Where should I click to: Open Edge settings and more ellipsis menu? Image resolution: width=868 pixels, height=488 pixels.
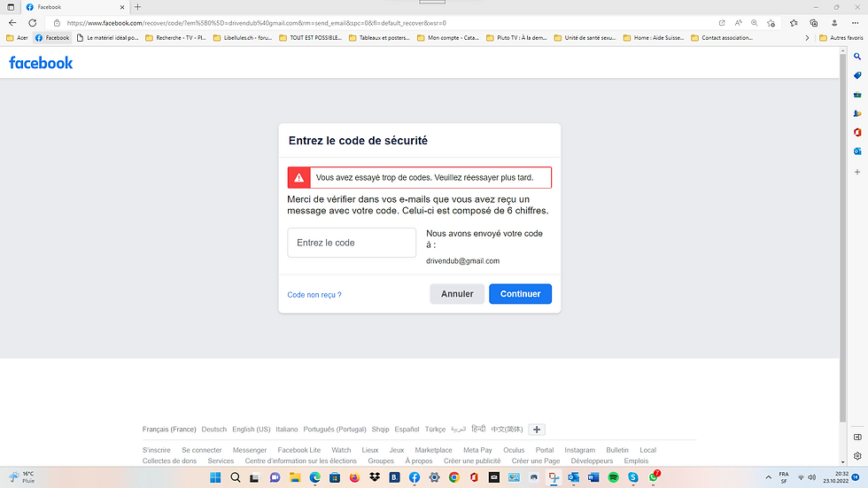pyautogui.click(x=856, y=23)
